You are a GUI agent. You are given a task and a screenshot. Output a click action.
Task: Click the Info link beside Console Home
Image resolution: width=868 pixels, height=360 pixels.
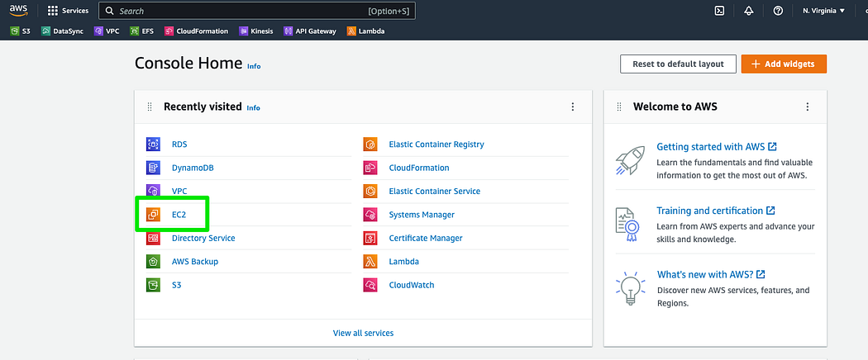254,66
